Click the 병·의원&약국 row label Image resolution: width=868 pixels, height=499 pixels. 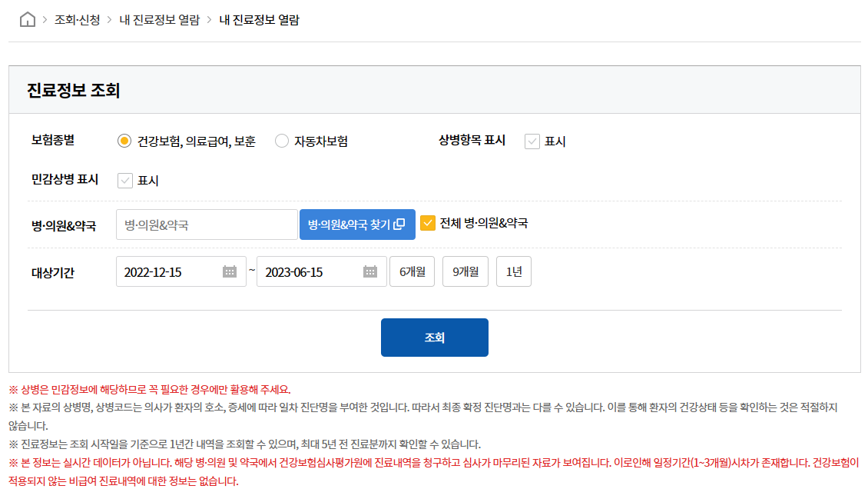click(x=64, y=225)
